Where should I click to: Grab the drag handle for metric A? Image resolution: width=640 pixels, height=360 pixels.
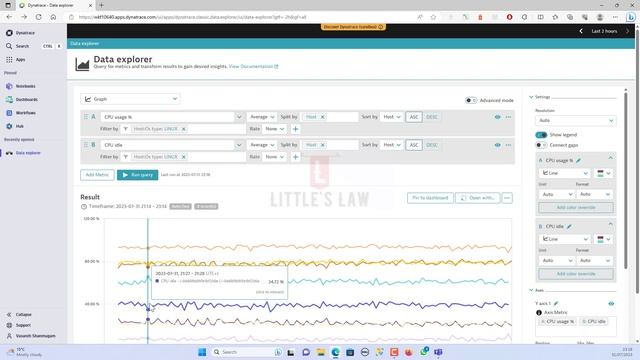tap(86, 117)
